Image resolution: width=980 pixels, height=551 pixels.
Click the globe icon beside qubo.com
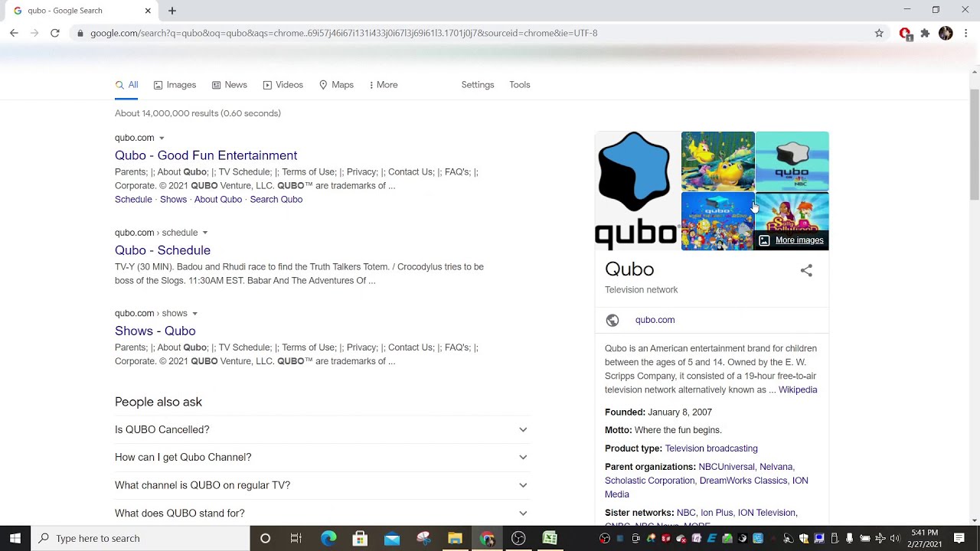coord(612,320)
